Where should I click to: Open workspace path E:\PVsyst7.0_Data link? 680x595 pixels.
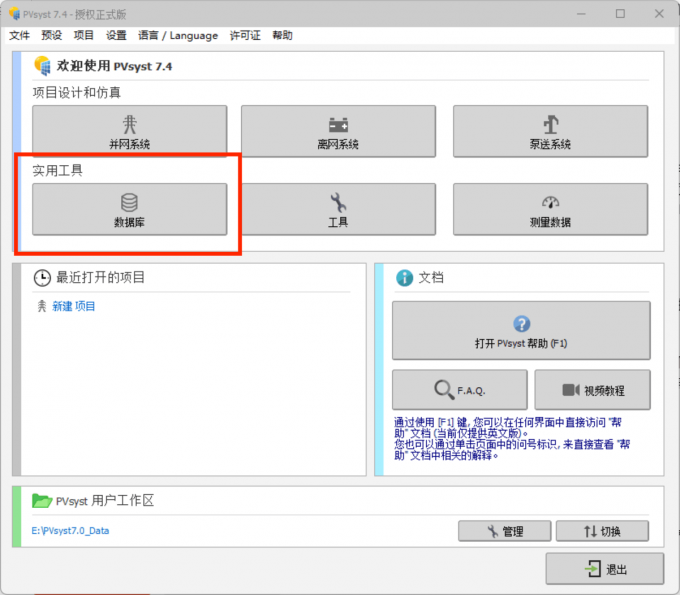point(70,531)
